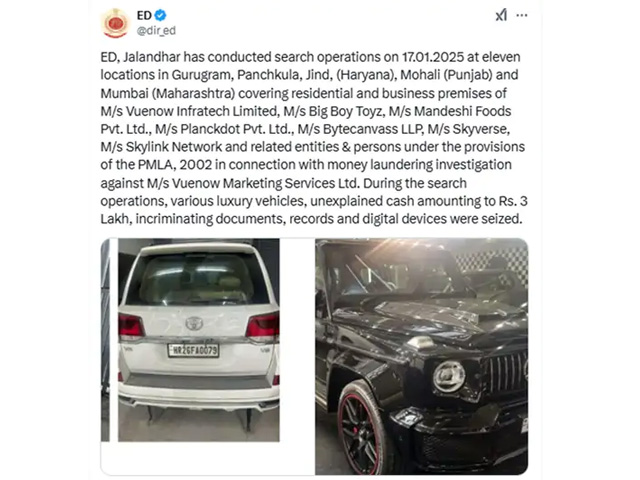Open the ED profile avatar

[115, 23]
